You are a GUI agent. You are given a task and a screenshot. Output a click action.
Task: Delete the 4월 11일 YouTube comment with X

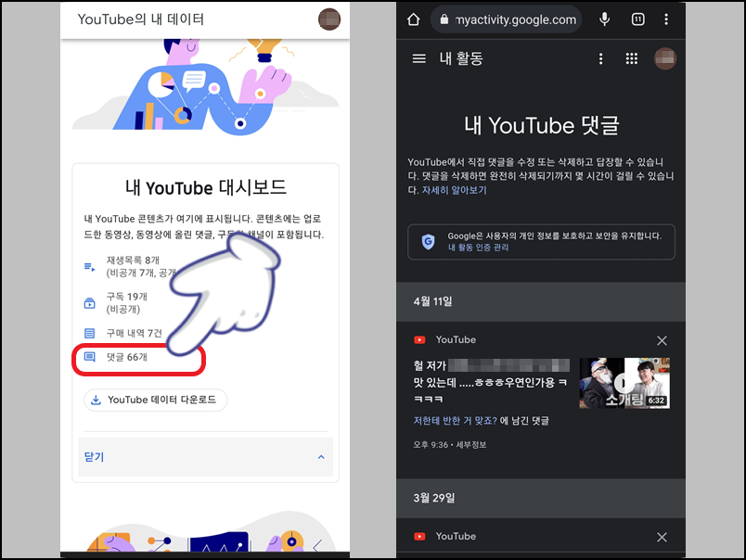pyautogui.click(x=662, y=340)
